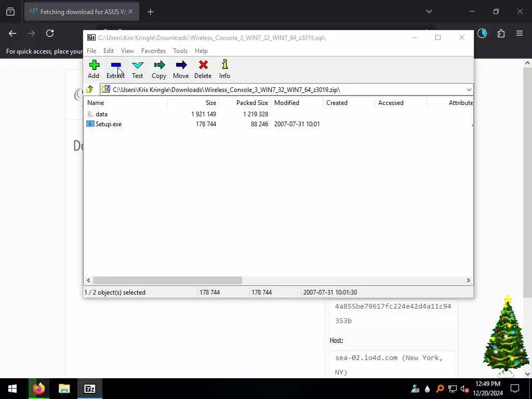Open the File menu
The image size is (532, 399).
point(91,51)
